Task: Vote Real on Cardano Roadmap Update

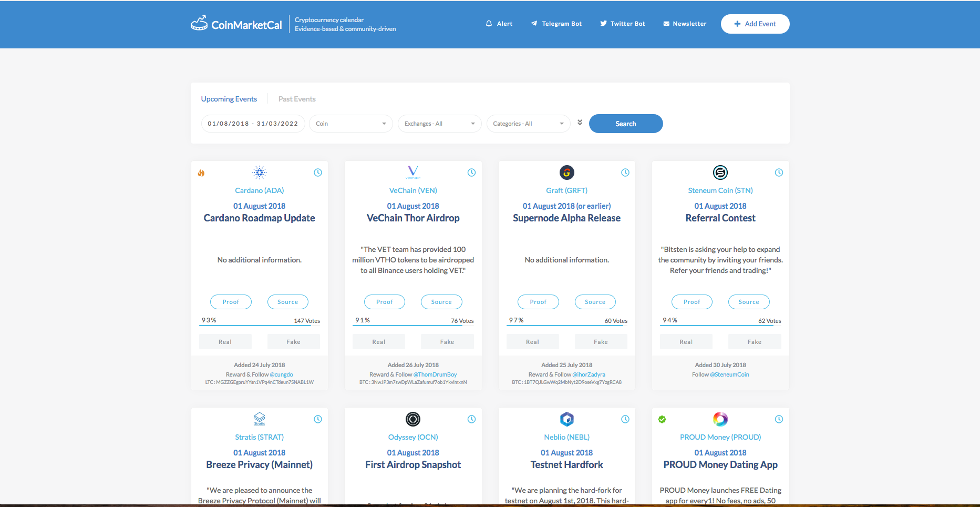Action: tap(225, 342)
